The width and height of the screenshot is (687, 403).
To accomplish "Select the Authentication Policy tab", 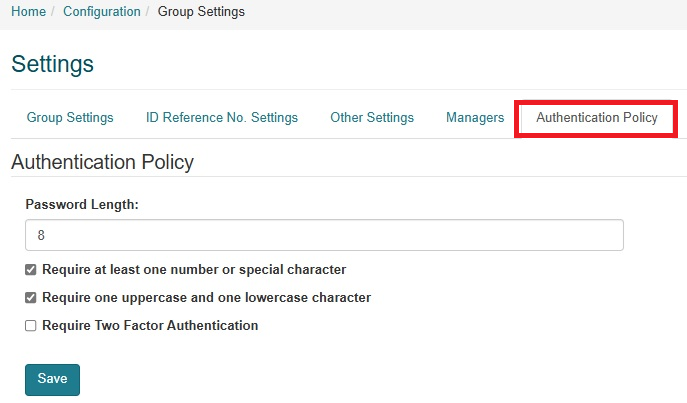I will click(597, 117).
